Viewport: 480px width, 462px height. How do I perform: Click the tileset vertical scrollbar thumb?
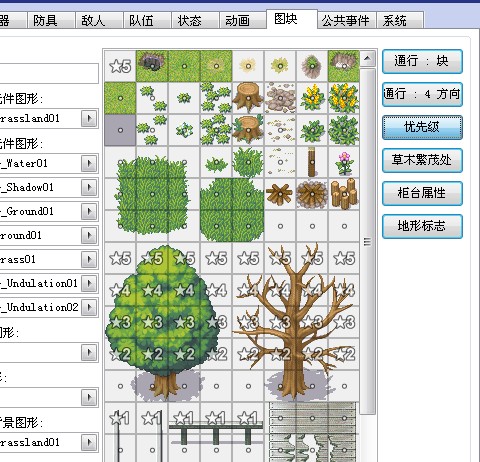[367, 241]
